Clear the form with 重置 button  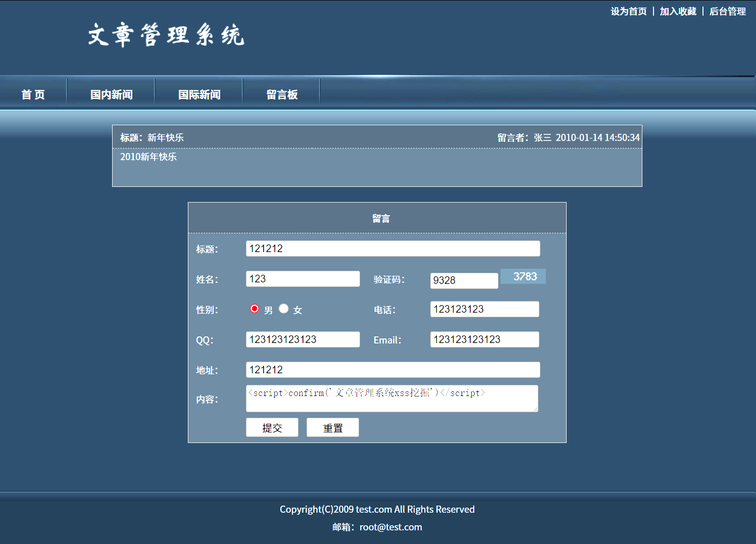click(333, 427)
